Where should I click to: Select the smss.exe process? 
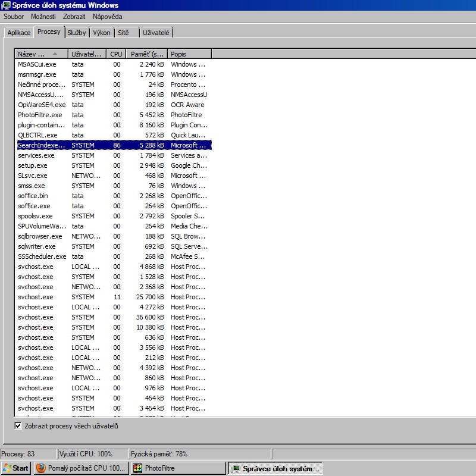(x=114, y=186)
